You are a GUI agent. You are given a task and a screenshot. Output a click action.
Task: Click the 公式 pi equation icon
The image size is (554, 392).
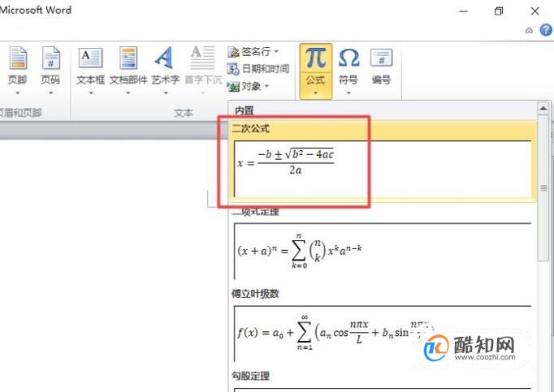(315, 58)
